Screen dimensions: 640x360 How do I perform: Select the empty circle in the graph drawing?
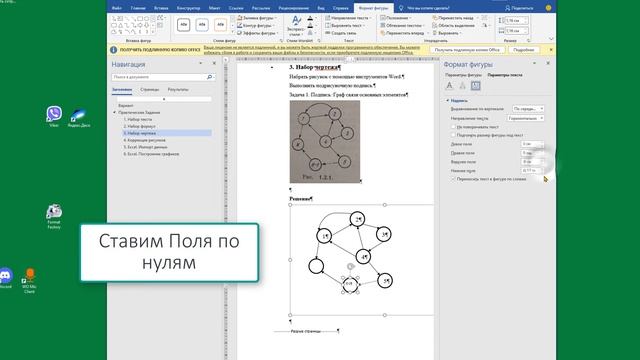pos(316,266)
